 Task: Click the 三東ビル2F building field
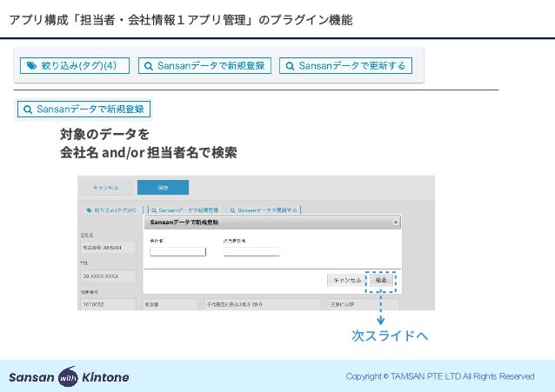tap(364, 304)
